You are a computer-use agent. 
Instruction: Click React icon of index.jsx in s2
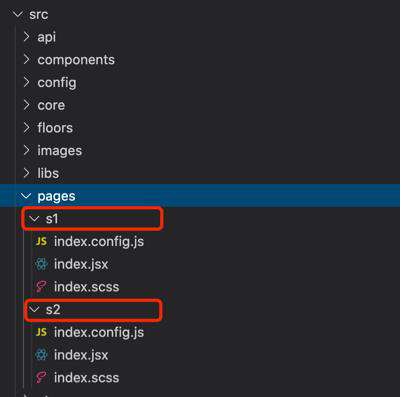pyautogui.click(x=41, y=355)
